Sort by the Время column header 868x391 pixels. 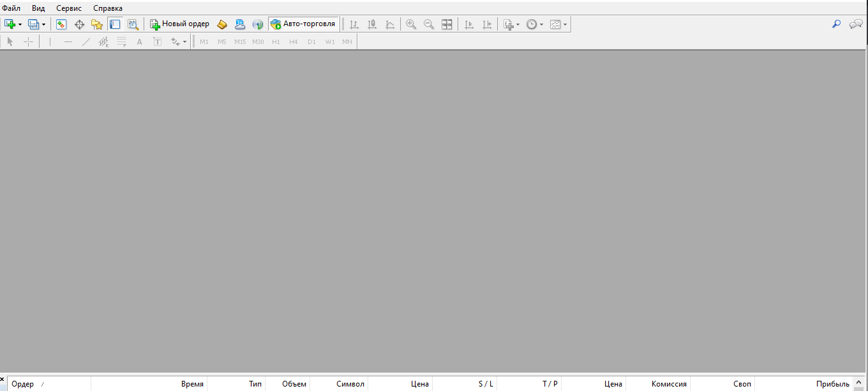click(149, 384)
